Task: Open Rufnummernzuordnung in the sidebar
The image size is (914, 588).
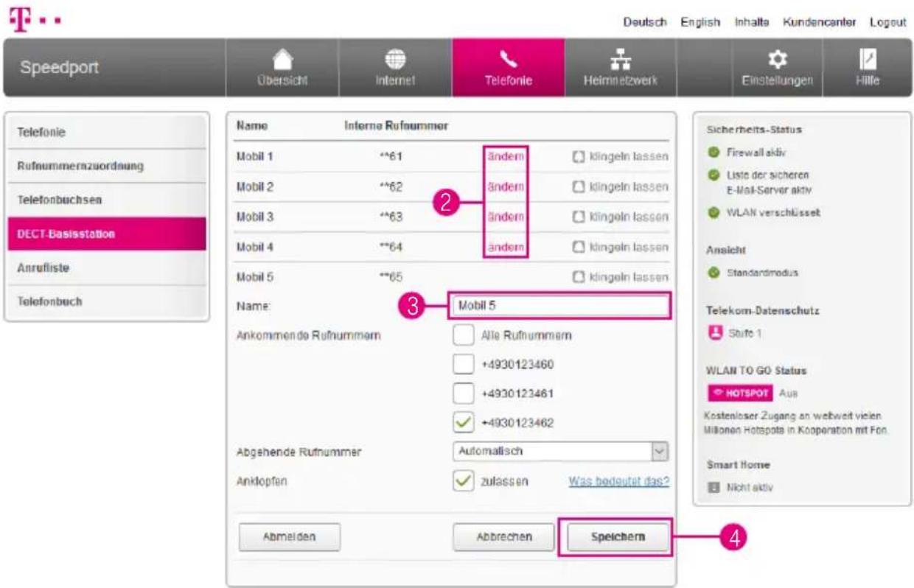Action: (107, 167)
